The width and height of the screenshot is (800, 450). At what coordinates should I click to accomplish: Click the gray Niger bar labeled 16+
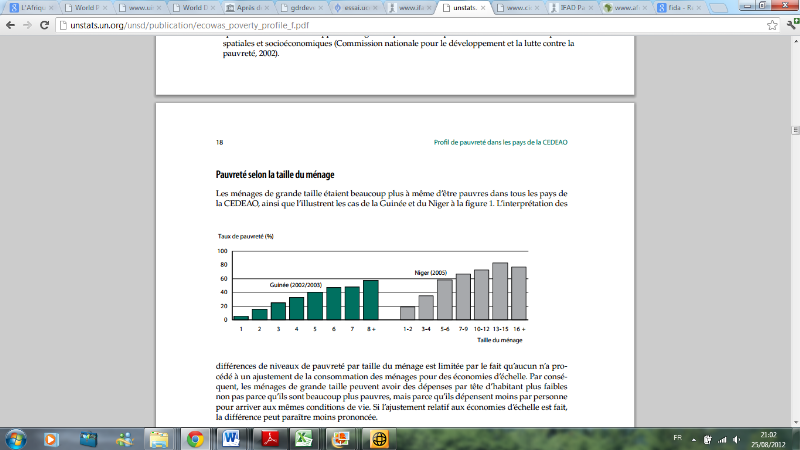click(519, 293)
